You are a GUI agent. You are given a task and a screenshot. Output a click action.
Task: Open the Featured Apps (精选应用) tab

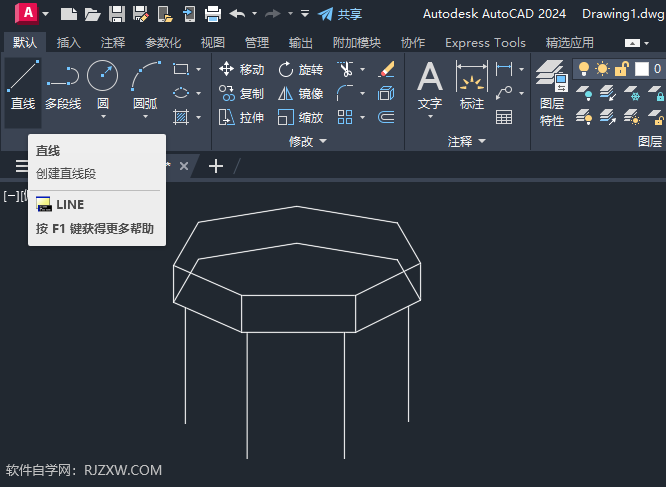point(570,42)
